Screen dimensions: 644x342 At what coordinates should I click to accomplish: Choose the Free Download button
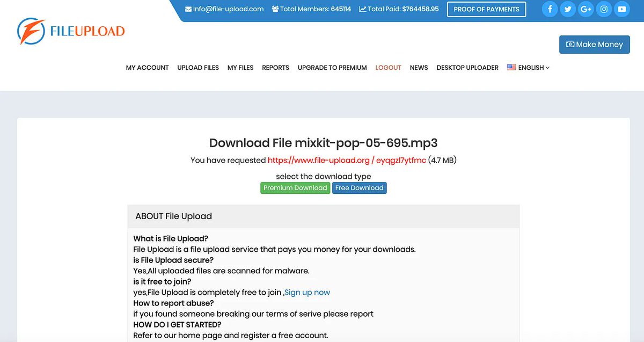[x=359, y=188]
